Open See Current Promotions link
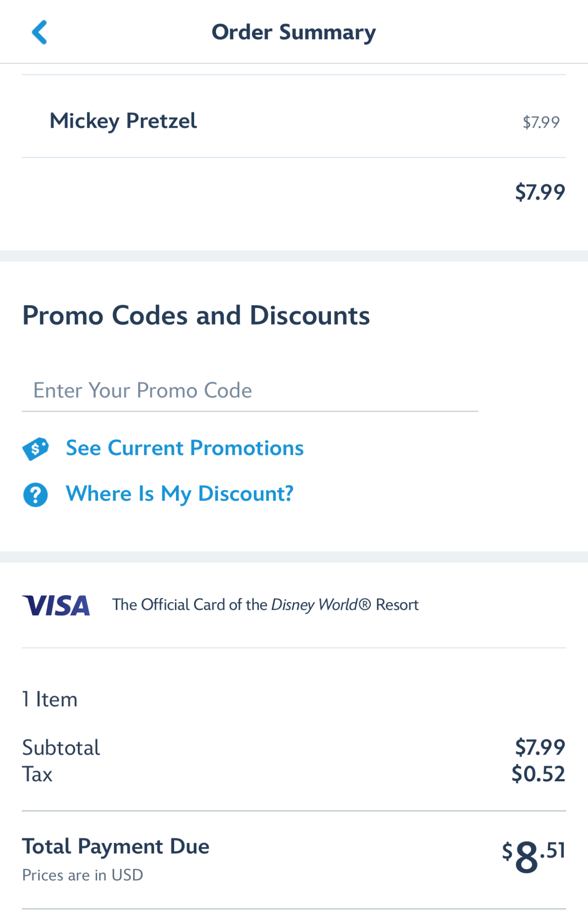The image size is (588, 922). point(184,448)
